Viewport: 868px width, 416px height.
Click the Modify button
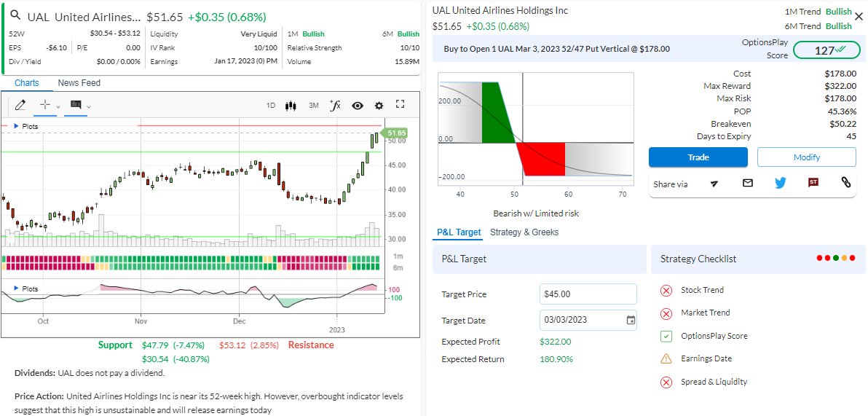tap(807, 157)
